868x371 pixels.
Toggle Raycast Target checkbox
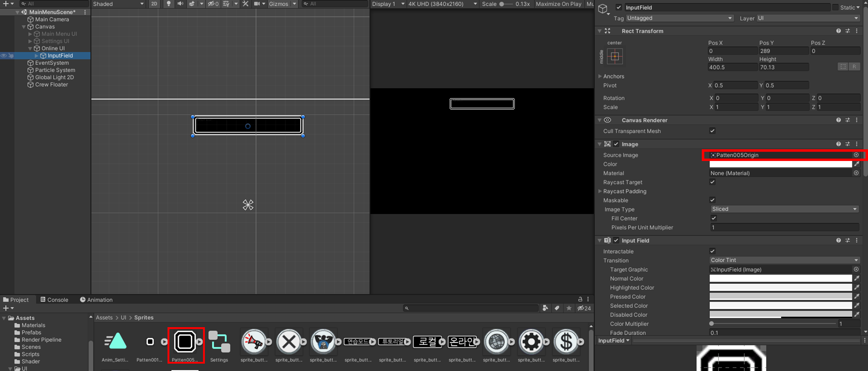tap(712, 182)
